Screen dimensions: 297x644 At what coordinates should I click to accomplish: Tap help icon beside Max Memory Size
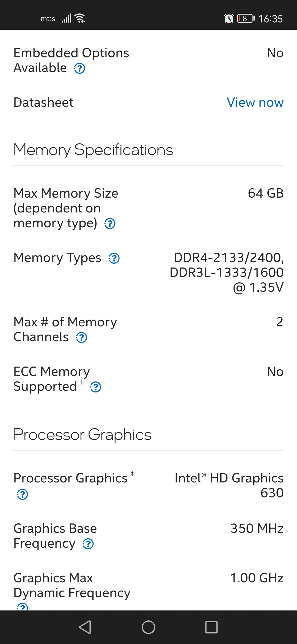110,223
